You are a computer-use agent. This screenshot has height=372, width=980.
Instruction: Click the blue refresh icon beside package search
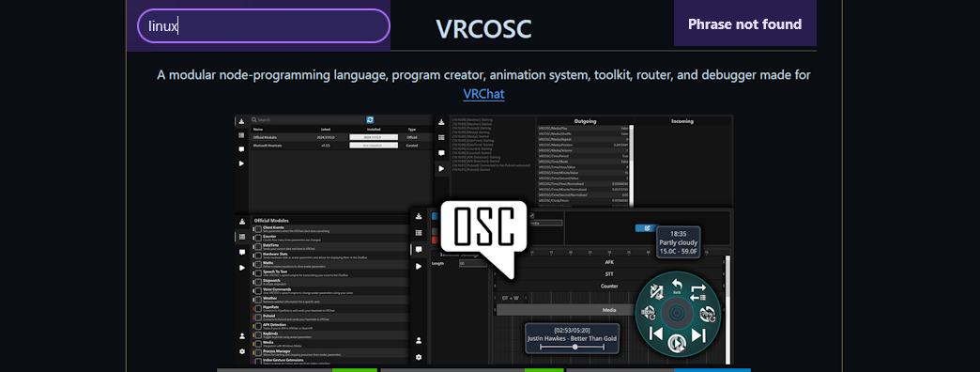tap(370, 119)
